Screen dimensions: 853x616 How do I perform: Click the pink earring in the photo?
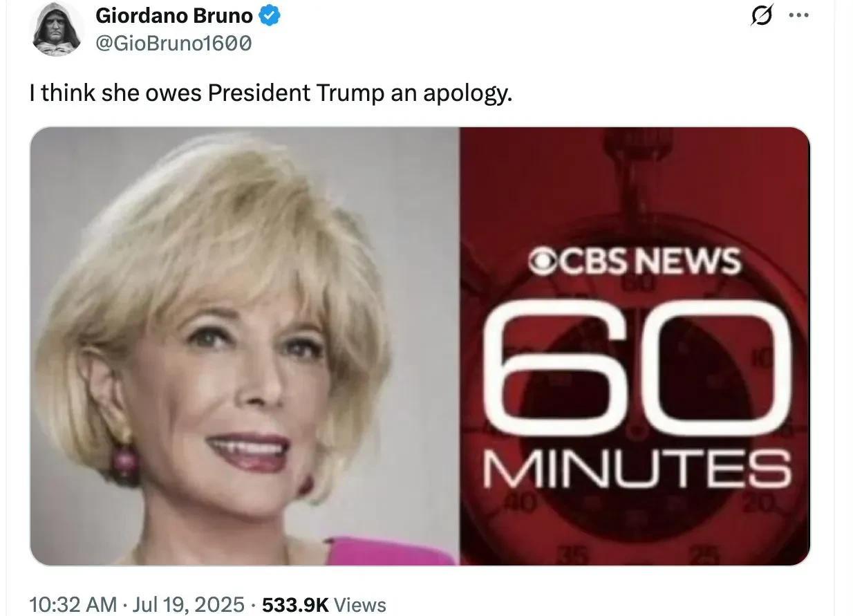(123, 462)
